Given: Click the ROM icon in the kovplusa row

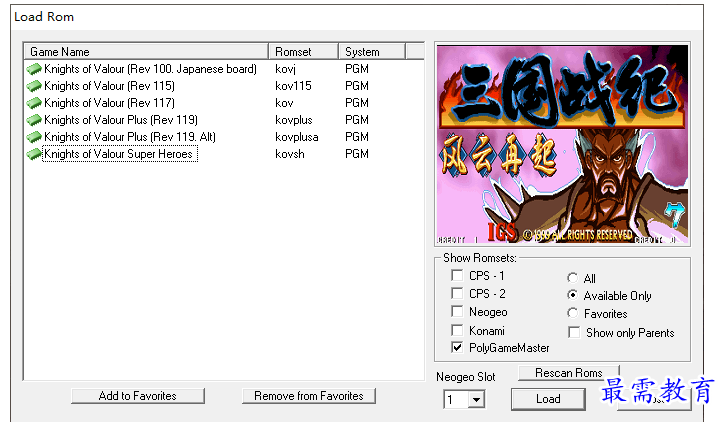Looking at the screenshot, I should (x=34, y=137).
